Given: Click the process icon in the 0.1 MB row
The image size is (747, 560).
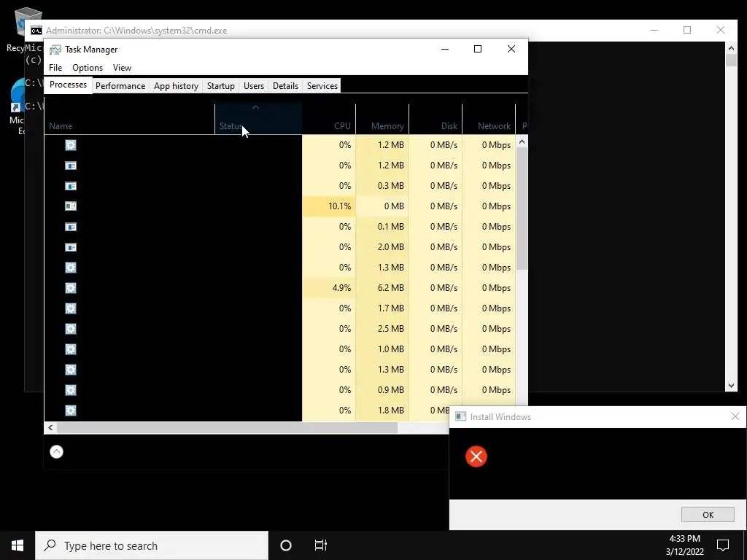Looking at the screenshot, I should [71, 227].
